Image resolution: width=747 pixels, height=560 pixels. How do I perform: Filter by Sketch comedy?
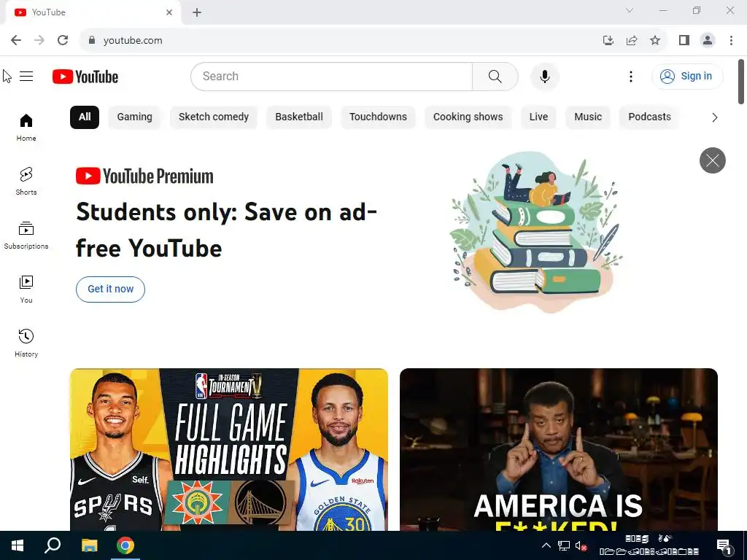(x=214, y=117)
